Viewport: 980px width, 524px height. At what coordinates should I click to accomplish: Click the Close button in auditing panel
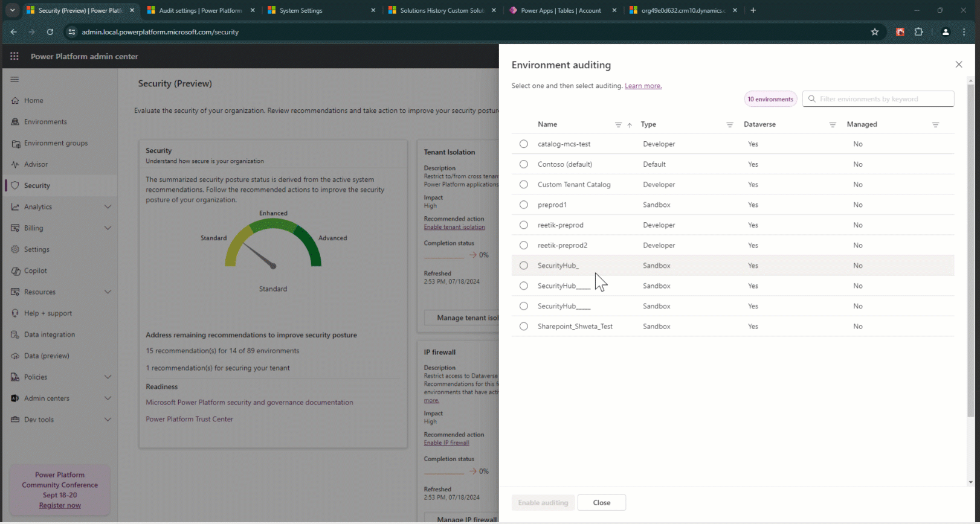pyautogui.click(x=601, y=503)
